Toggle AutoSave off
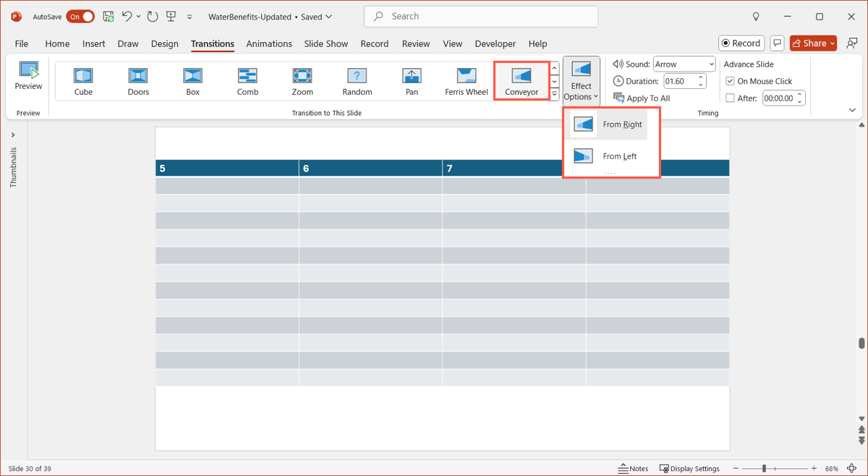 pyautogui.click(x=80, y=17)
